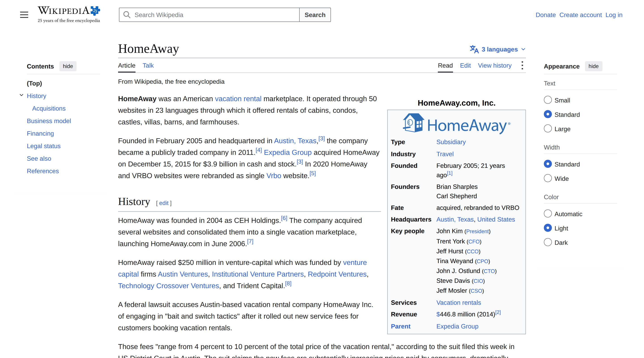The image size is (644, 358).
Task: Click the Wikipedia 25 years logo
Action: pyautogui.click(x=69, y=15)
